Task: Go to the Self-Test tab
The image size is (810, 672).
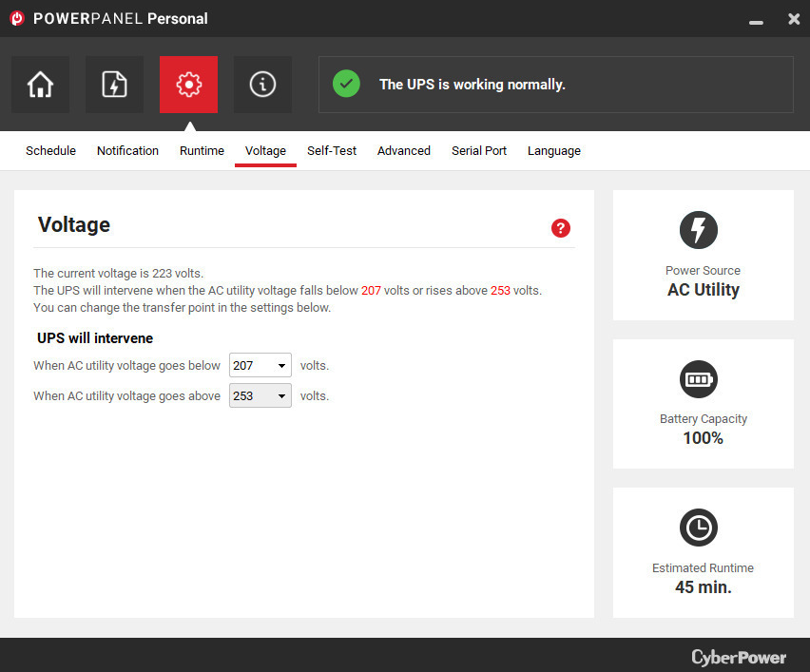Action: coord(332,151)
